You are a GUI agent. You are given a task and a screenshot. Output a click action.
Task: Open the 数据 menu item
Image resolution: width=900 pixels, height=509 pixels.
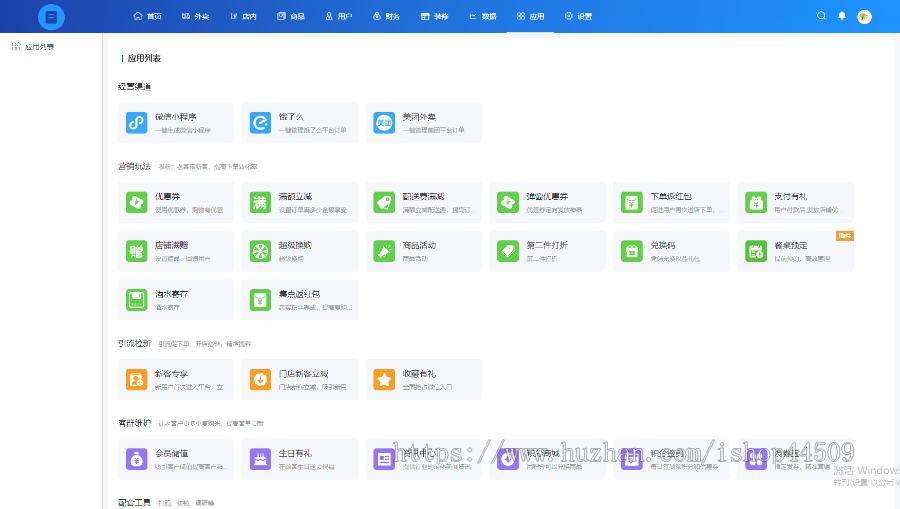pyautogui.click(x=483, y=17)
